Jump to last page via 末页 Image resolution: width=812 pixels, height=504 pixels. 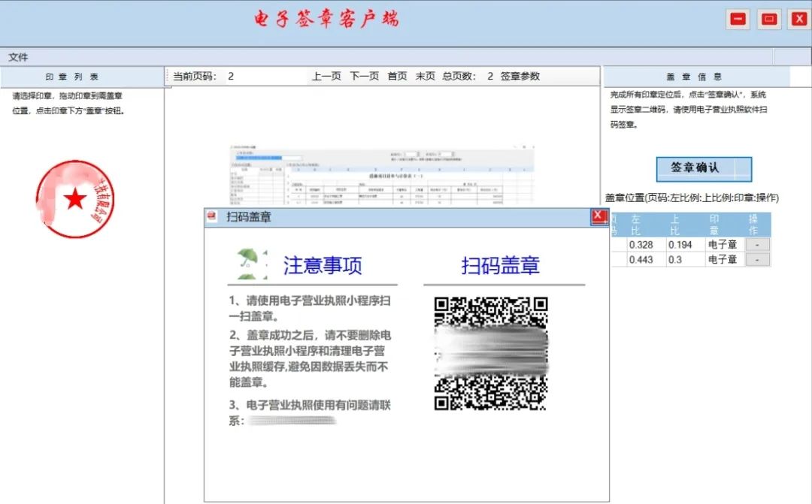click(426, 76)
